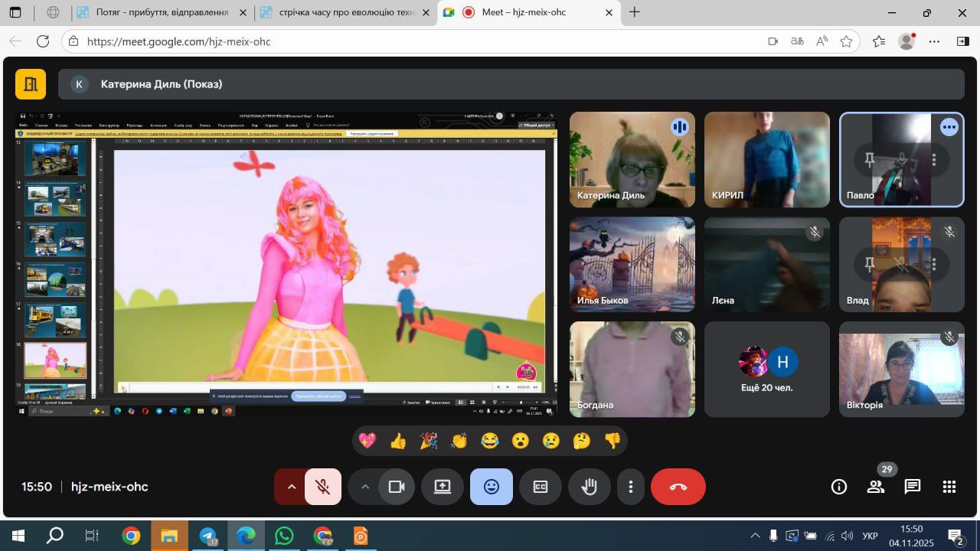Image resolution: width=980 pixels, height=551 pixels.
Task: Expand audio settings arrow beside microphone
Action: tap(291, 487)
